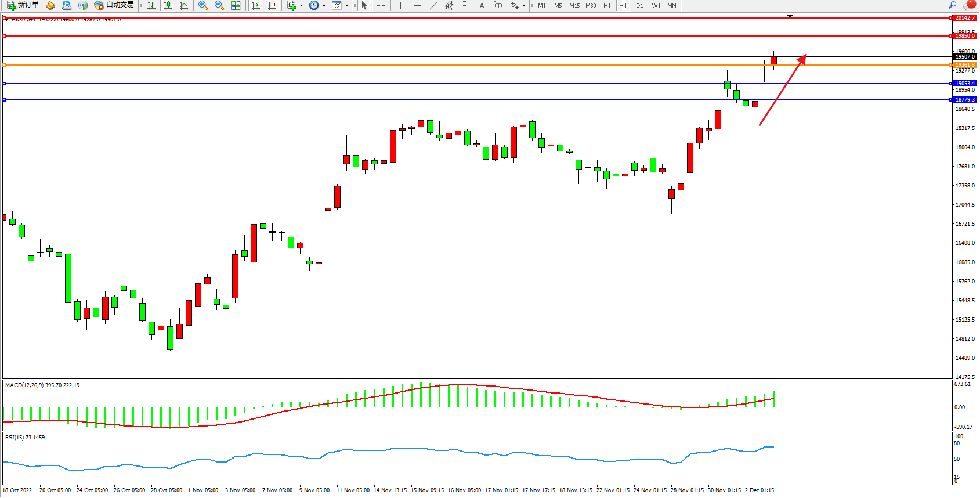Zoom in on the chart
This screenshot has width=980, height=498.
coord(203,5)
